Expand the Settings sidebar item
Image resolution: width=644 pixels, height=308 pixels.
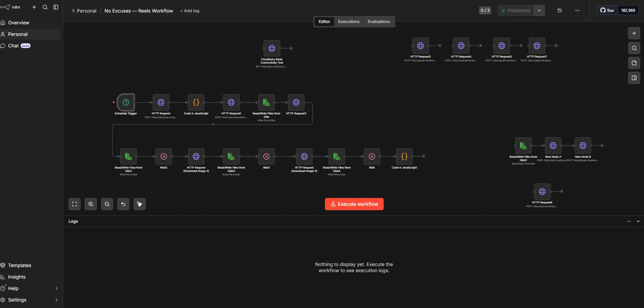(56, 300)
